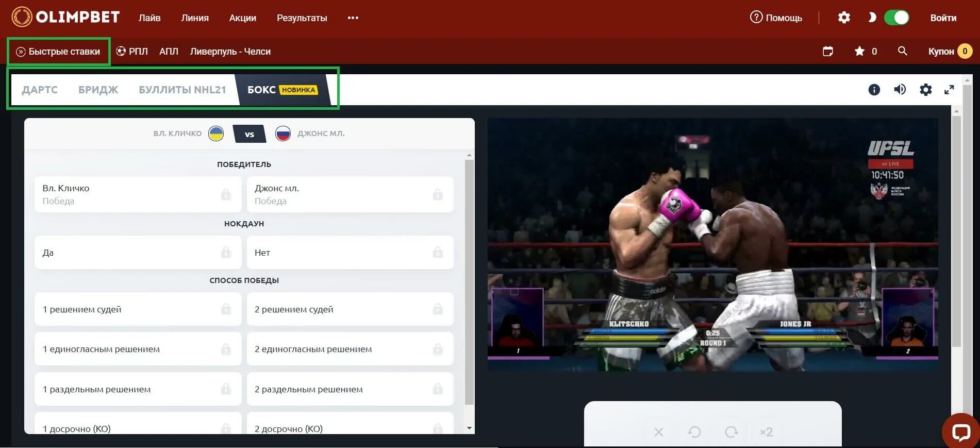Switch to the БРИДЖ tab

point(98,90)
